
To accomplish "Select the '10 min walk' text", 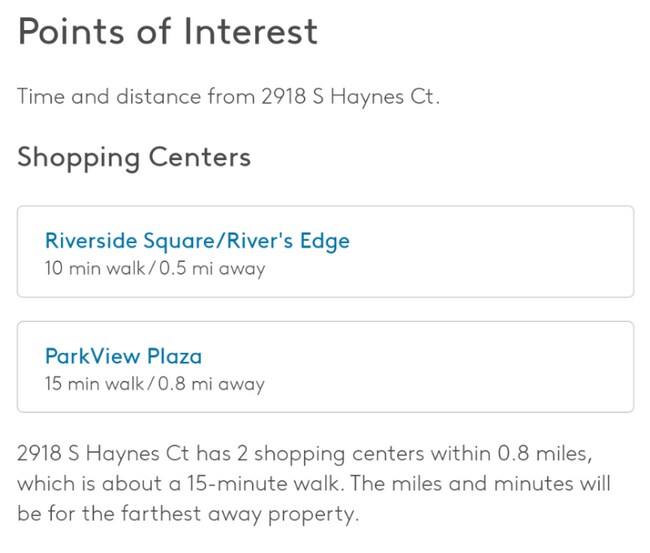I will click(x=95, y=268).
